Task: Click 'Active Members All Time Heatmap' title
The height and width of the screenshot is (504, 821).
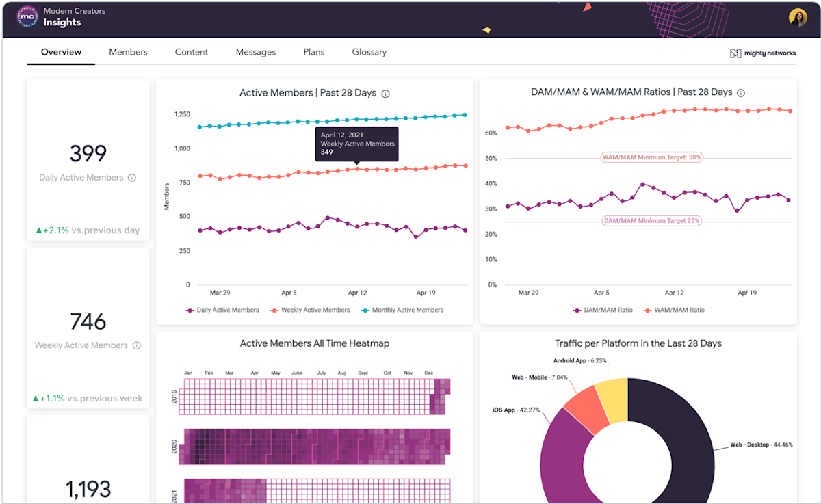Action: pyautogui.click(x=315, y=344)
